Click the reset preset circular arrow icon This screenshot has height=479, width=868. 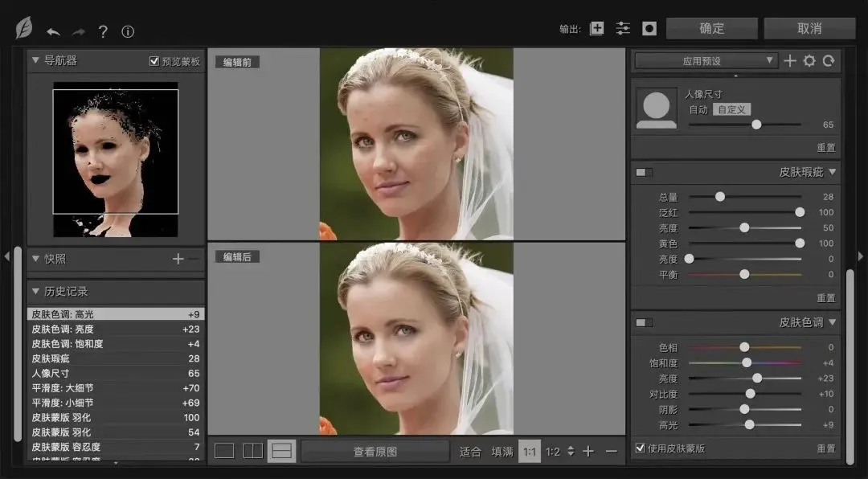[x=829, y=61]
